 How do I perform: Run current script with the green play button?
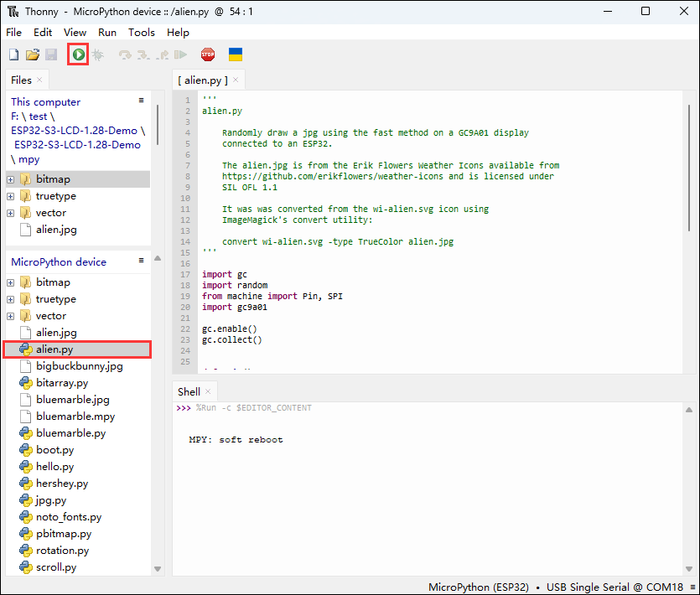[78, 54]
